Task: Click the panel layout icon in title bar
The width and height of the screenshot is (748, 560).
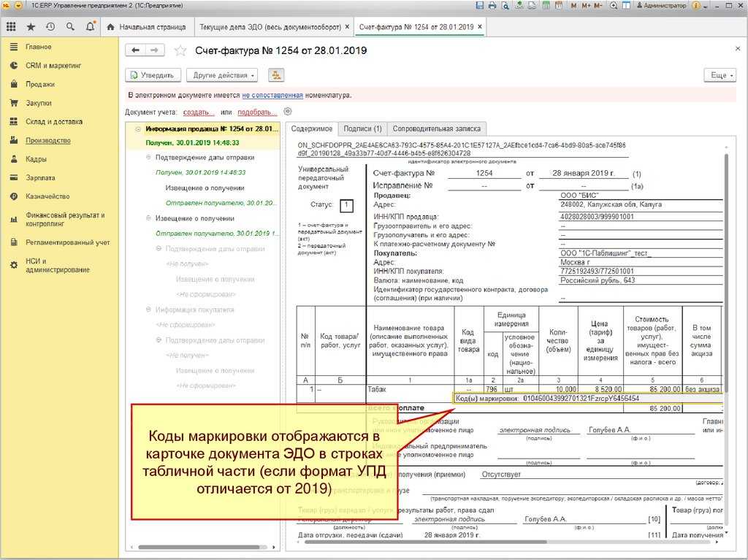Action: [626, 6]
